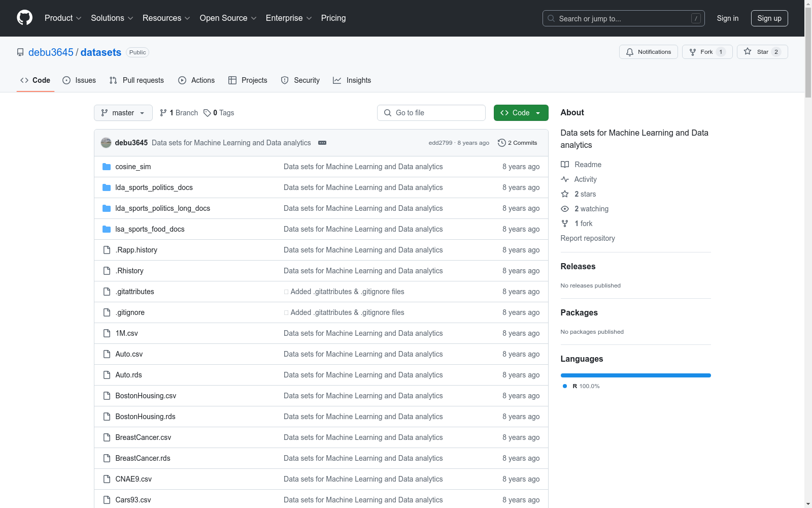The image size is (812, 508).
Task: Click the fork icon beside 1 fork
Action: click(x=565, y=224)
